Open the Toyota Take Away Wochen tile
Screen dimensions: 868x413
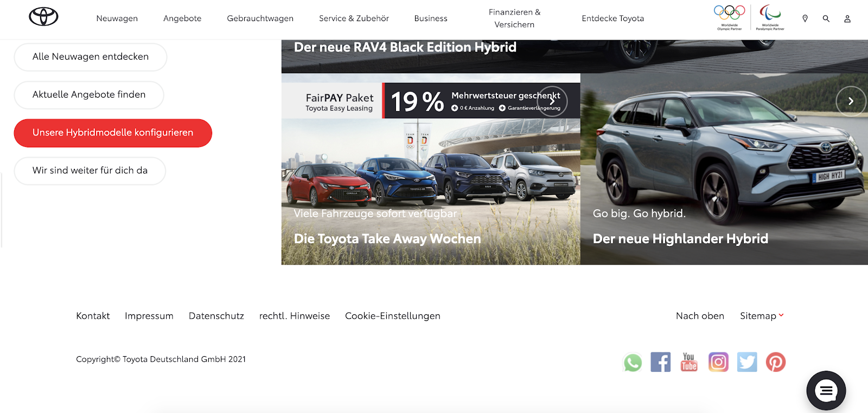coord(431,169)
